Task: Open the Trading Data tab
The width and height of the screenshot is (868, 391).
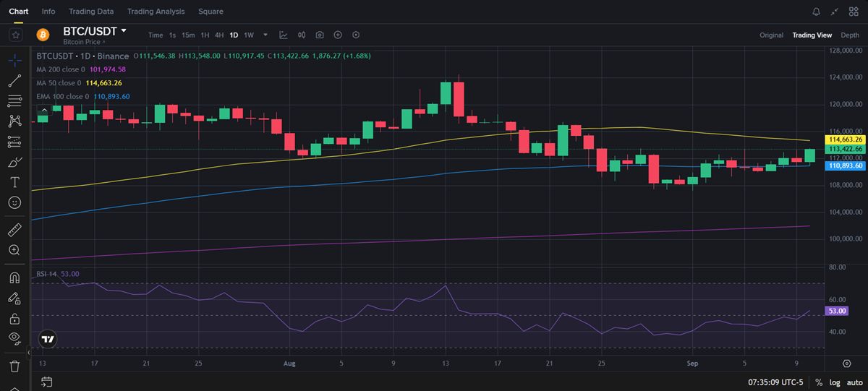Action: coord(91,12)
